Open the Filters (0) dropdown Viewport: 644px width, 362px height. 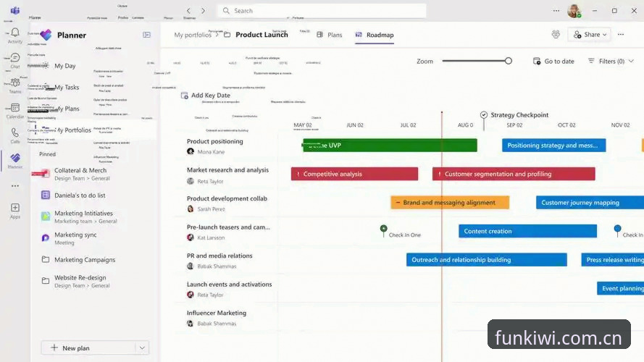pos(611,61)
